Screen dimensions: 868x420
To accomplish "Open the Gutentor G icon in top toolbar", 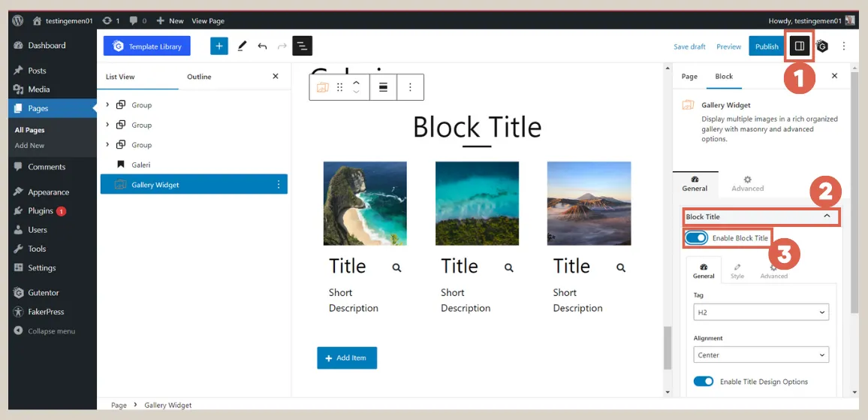I will (823, 47).
